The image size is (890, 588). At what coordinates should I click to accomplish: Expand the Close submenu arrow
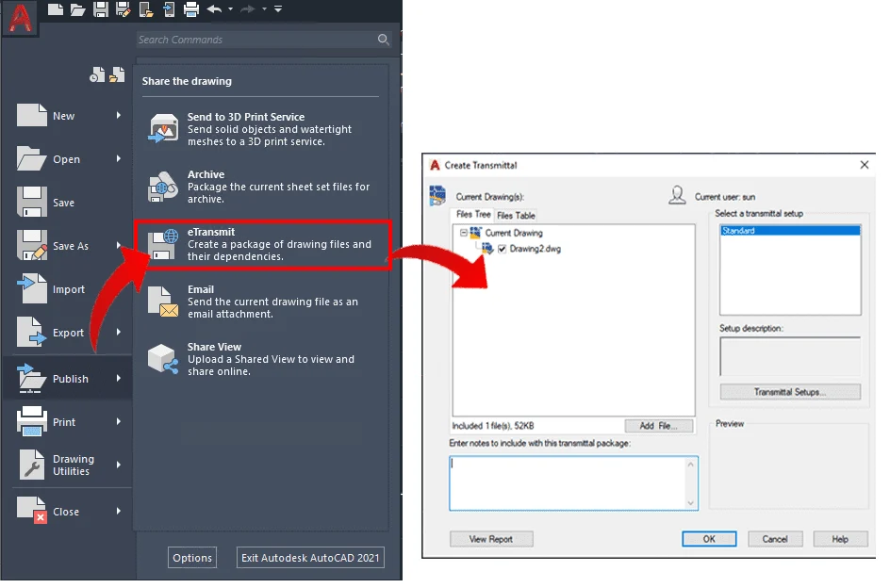[x=119, y=511]
